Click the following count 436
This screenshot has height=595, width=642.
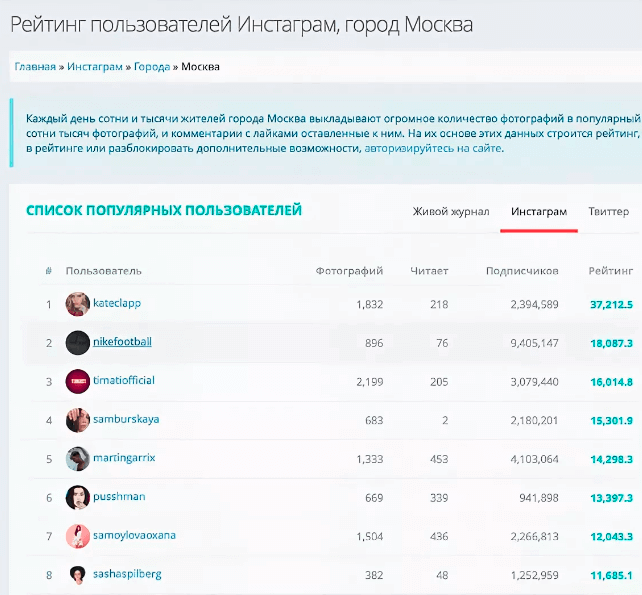click(439, 537)
